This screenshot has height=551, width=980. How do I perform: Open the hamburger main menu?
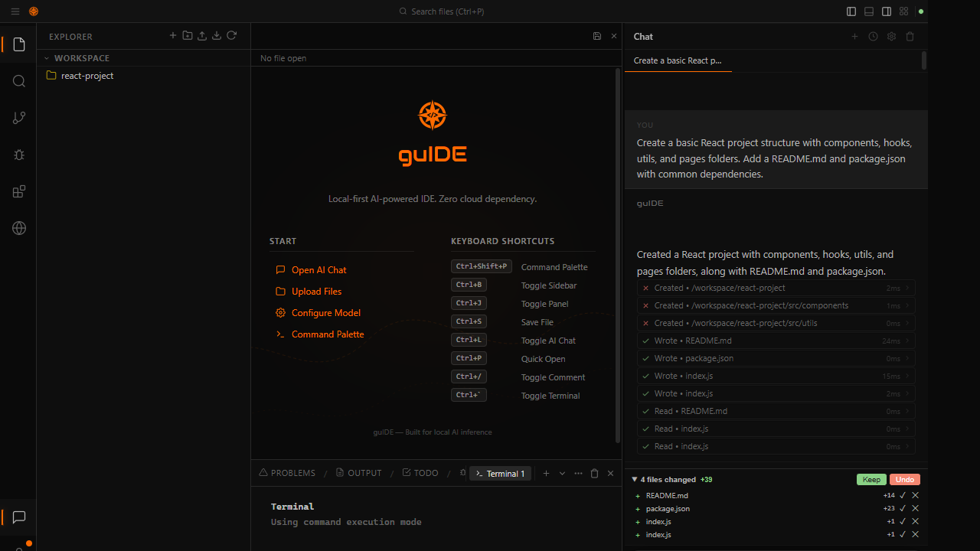(15, 11)
